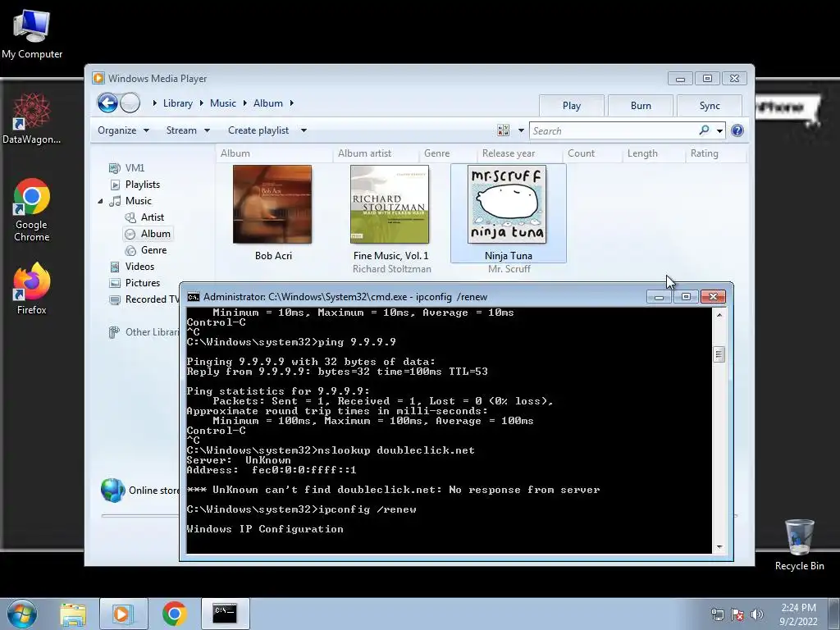Switch to Command Prompt taskbar button

click(x=225, y=614)
